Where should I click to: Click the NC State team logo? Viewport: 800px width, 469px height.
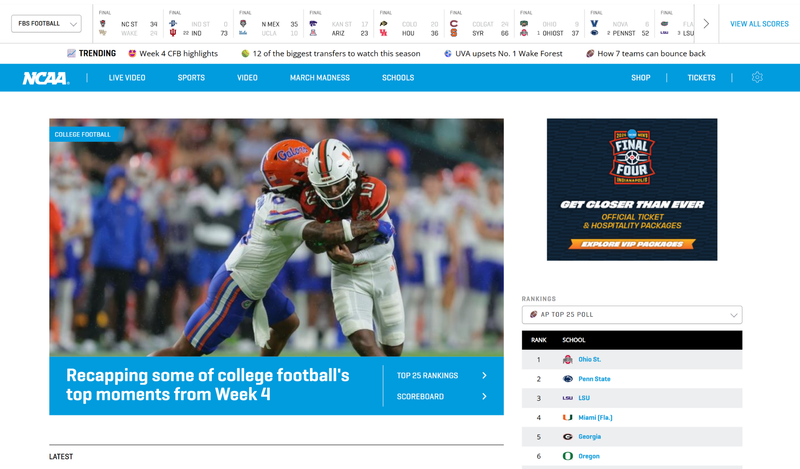click(x=103, y=23)
